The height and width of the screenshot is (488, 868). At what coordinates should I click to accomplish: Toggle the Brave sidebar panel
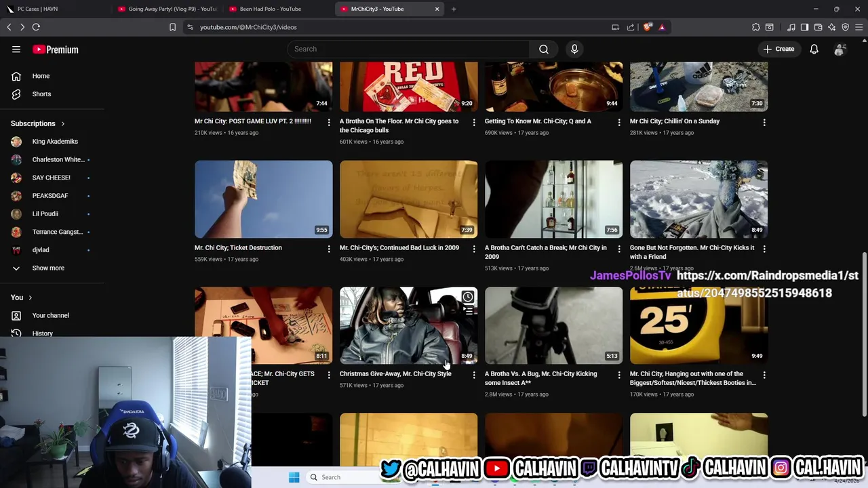pos(804,27)
